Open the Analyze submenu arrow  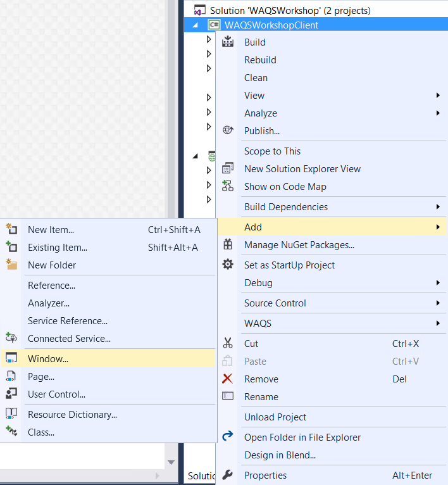438,113
